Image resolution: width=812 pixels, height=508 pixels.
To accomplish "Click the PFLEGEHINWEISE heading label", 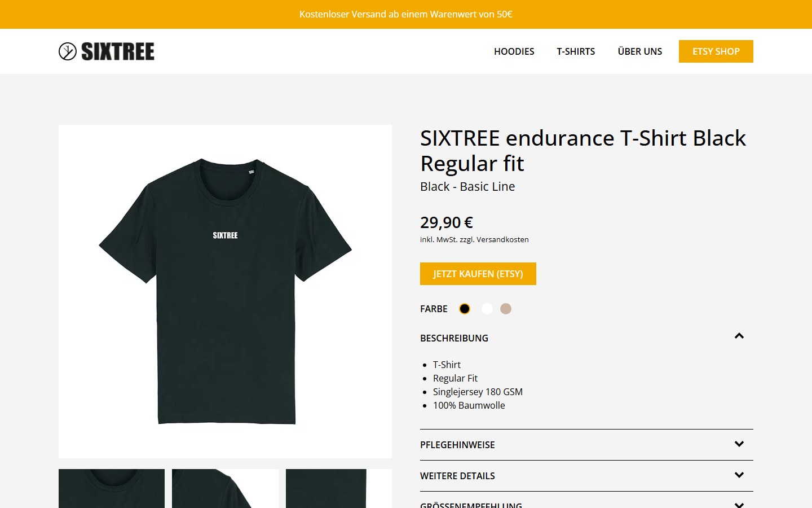I will pos(457,445).
